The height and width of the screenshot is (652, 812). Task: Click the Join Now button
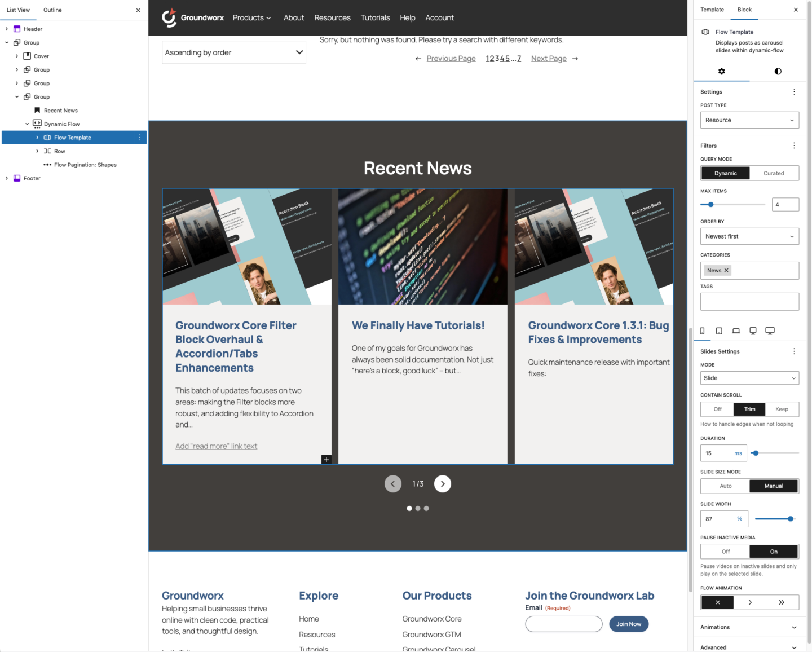628,624
